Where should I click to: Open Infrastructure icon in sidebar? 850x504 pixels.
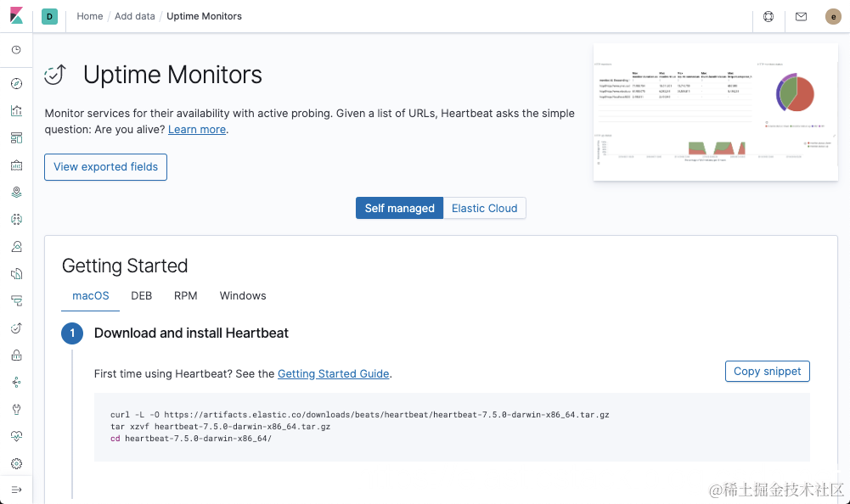[x=16, y=246]
